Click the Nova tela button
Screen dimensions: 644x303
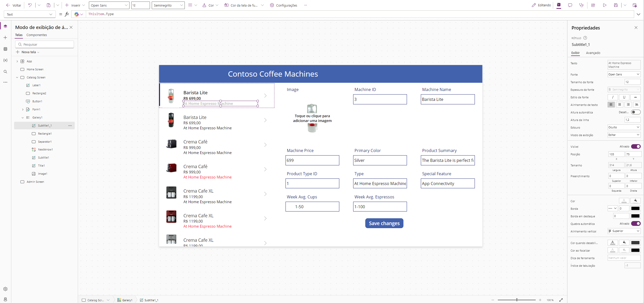(x=28, y=52)
